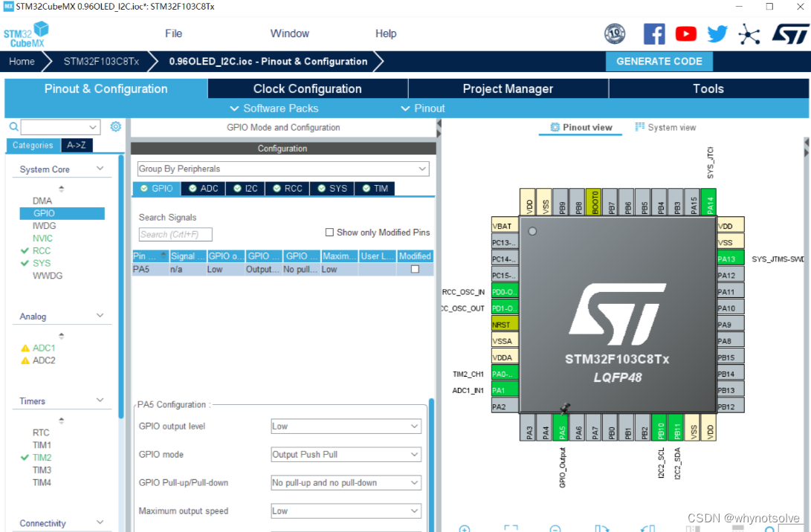
Task: Open the GPIO mode Output Push Pull dropdown
Action: click(346, 455)
